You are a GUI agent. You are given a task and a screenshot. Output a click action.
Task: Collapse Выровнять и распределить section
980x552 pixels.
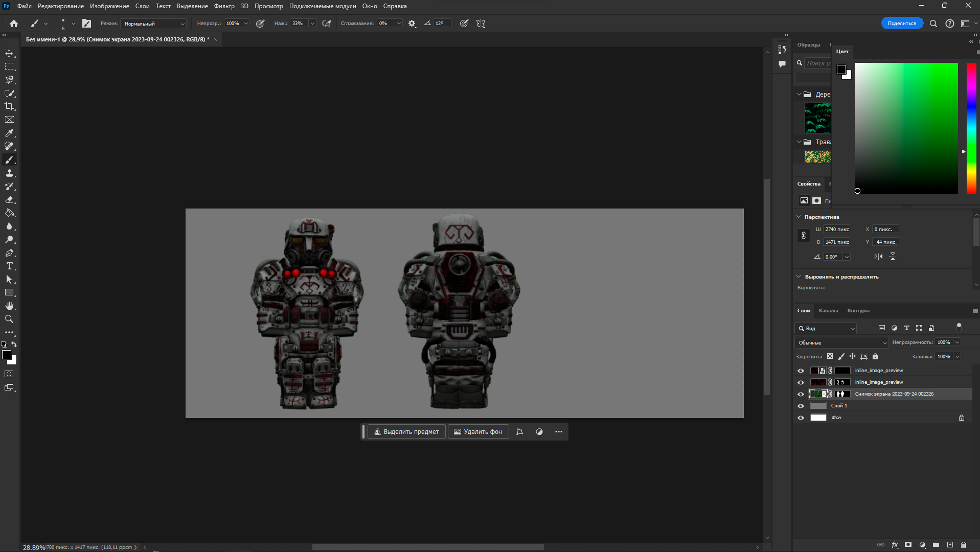[x=799, y=277]
